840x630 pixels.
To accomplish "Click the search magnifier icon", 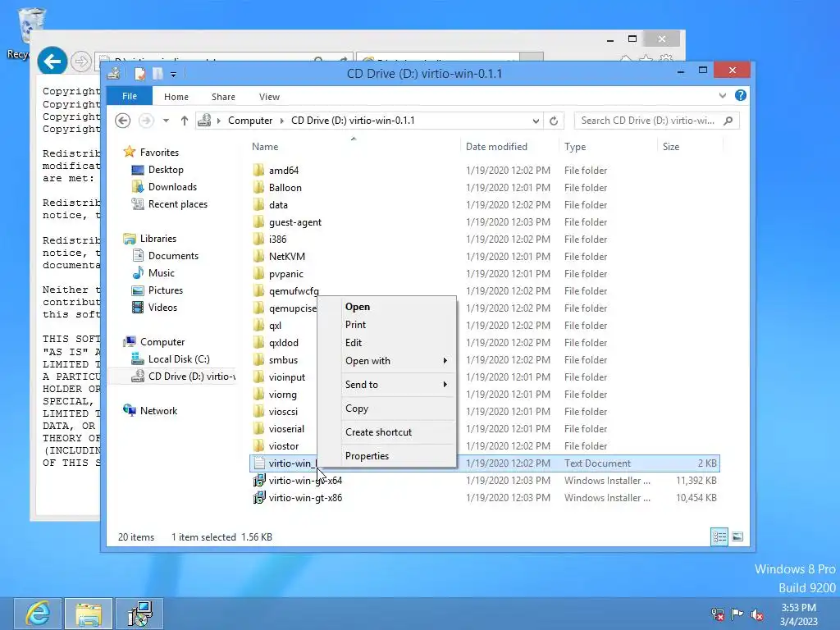I will [728, 121].
